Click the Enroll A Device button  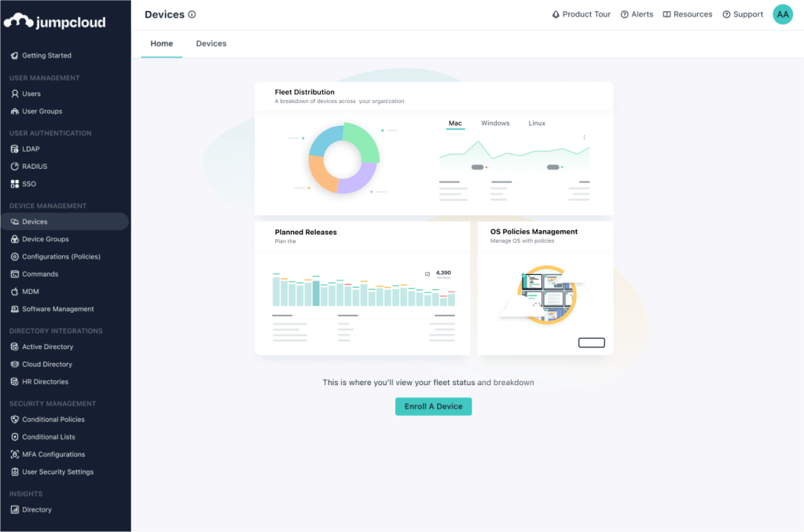pos(433,406)
